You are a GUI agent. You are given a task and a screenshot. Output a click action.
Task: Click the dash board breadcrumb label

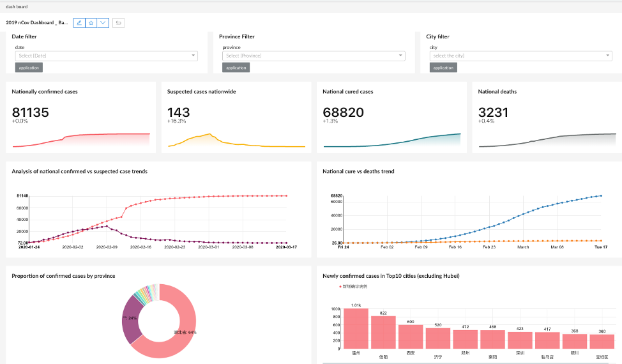(17, 7)
